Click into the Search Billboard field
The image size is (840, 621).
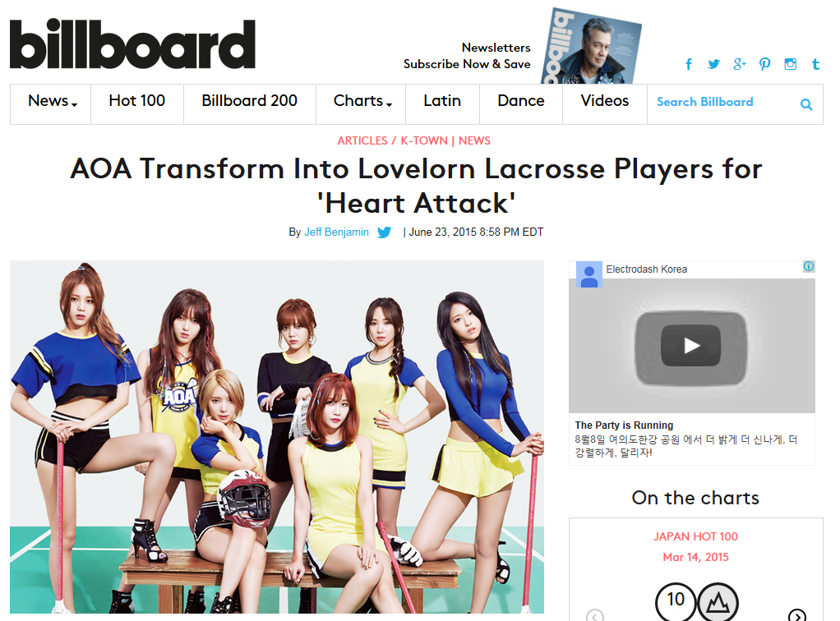[x=723, y=103]
